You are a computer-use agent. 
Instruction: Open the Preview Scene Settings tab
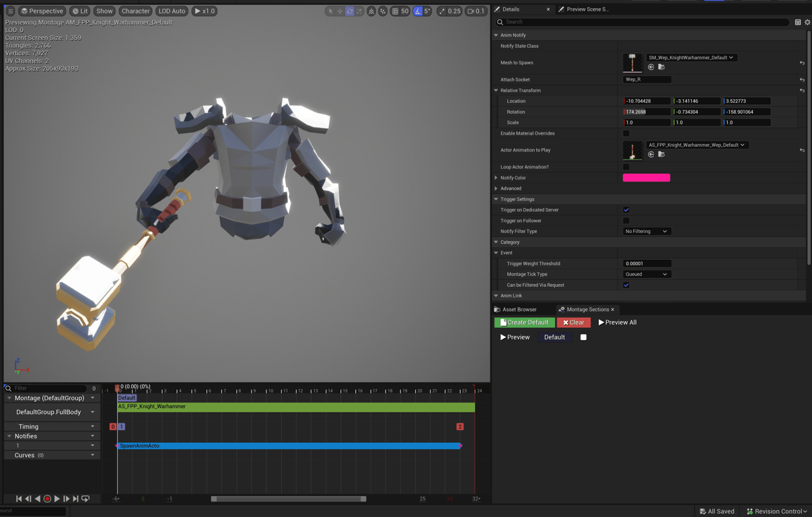point(587,9)
